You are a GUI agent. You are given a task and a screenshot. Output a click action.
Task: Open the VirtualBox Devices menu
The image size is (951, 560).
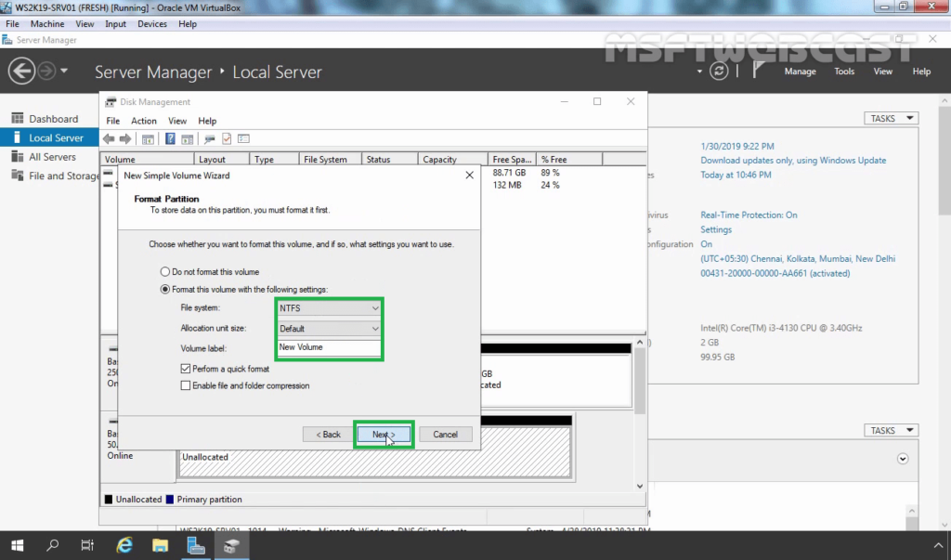tap(152, 23)
